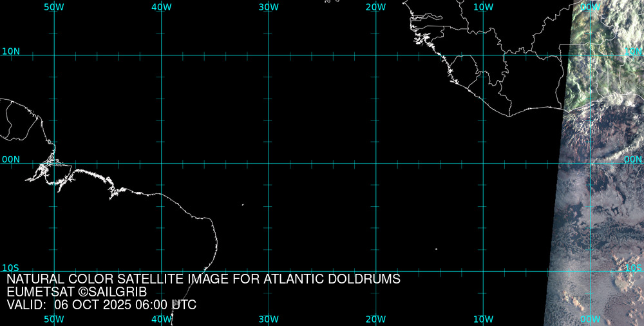Click the small island dot near 32W 4S
The image size is (644, 326).
(x=243, y=205)
